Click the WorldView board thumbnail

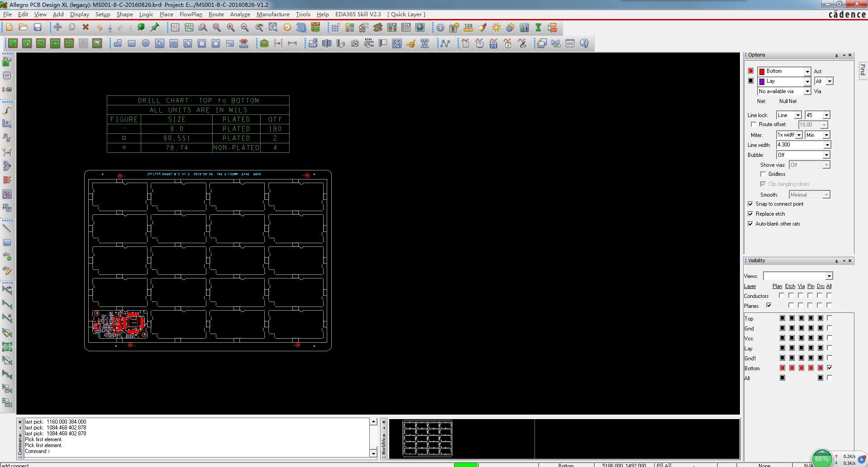427,438
